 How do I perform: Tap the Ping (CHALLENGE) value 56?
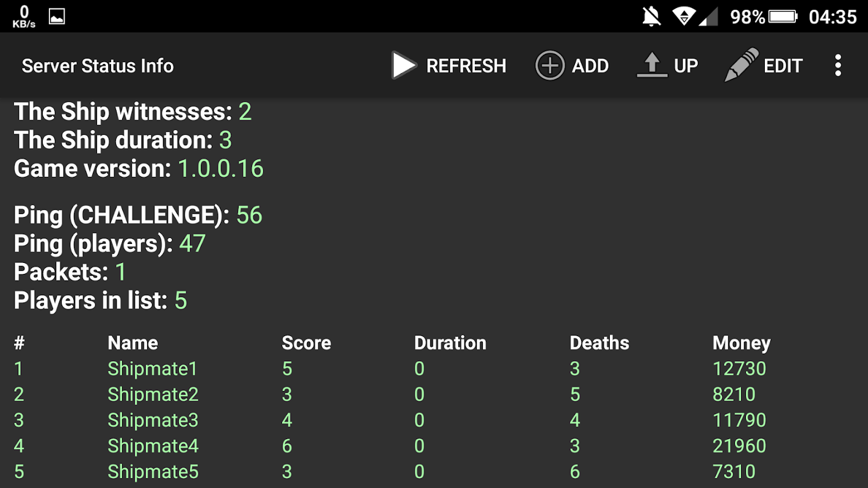click(x=249, y=215)
